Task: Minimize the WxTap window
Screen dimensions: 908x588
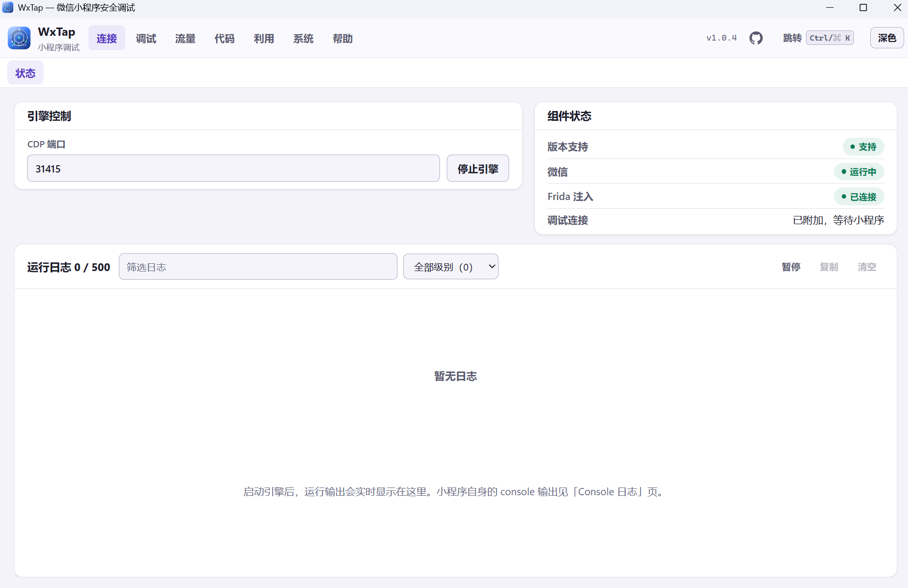Action: [830, 8]
